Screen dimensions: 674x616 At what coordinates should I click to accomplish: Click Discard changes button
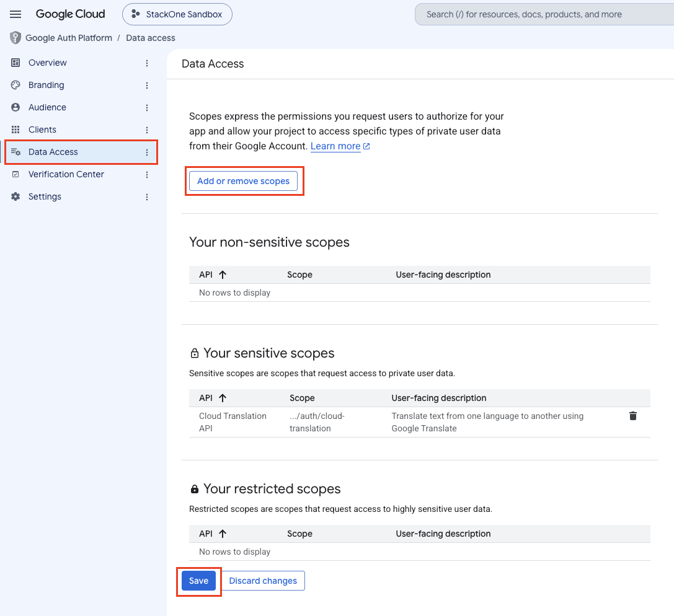[x=263, y=581]
